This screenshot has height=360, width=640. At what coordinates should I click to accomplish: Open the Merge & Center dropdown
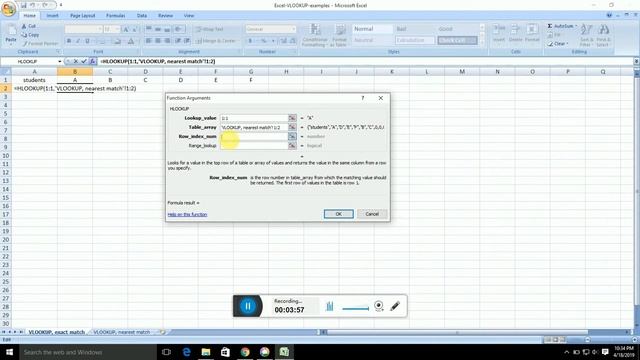[x=239, y=41]
